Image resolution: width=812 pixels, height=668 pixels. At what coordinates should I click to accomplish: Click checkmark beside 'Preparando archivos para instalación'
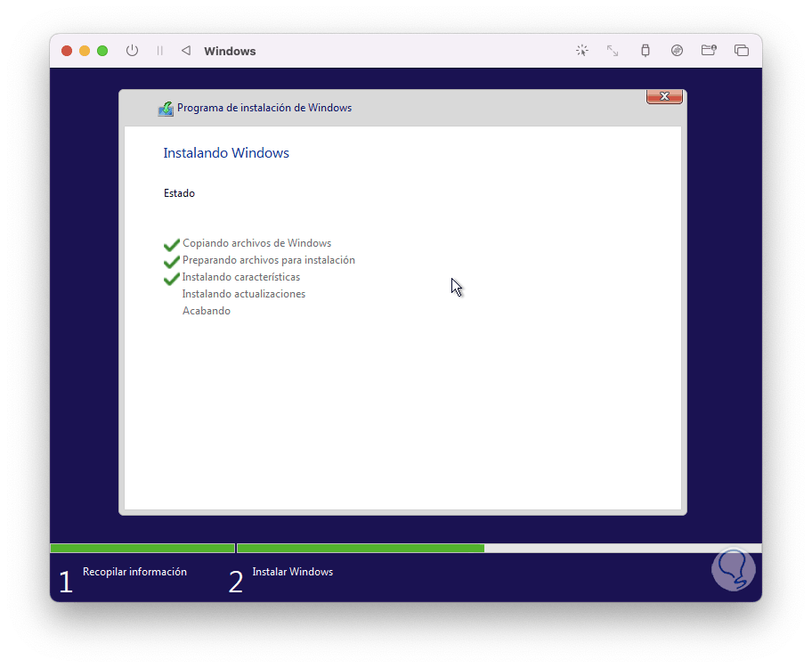(x=172, y=261)
